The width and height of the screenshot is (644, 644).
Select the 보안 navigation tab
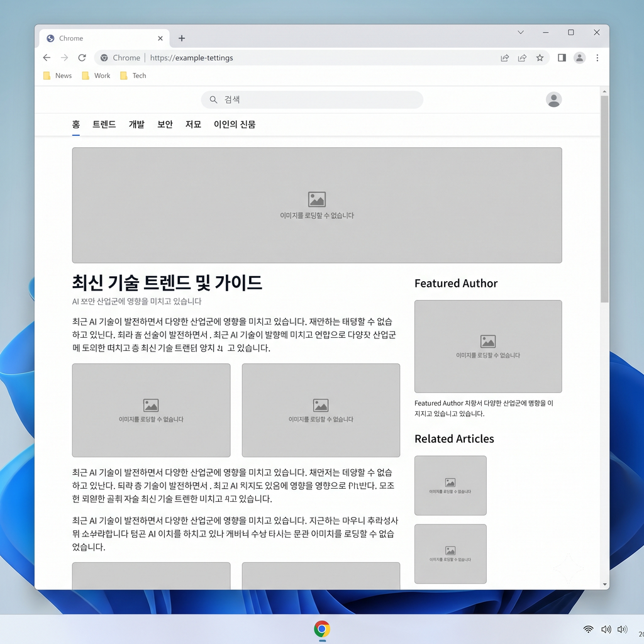click(x=165, y=125)
